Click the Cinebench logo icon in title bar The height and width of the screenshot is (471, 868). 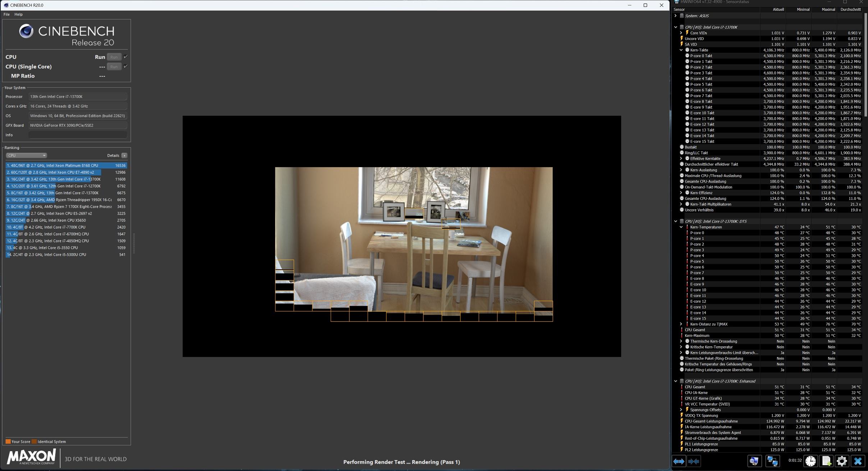[x=6, y=5]
